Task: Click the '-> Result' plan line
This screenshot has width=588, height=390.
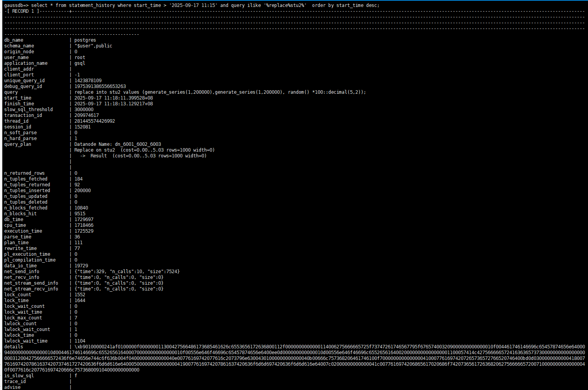Action: click(x=143, y=156)
